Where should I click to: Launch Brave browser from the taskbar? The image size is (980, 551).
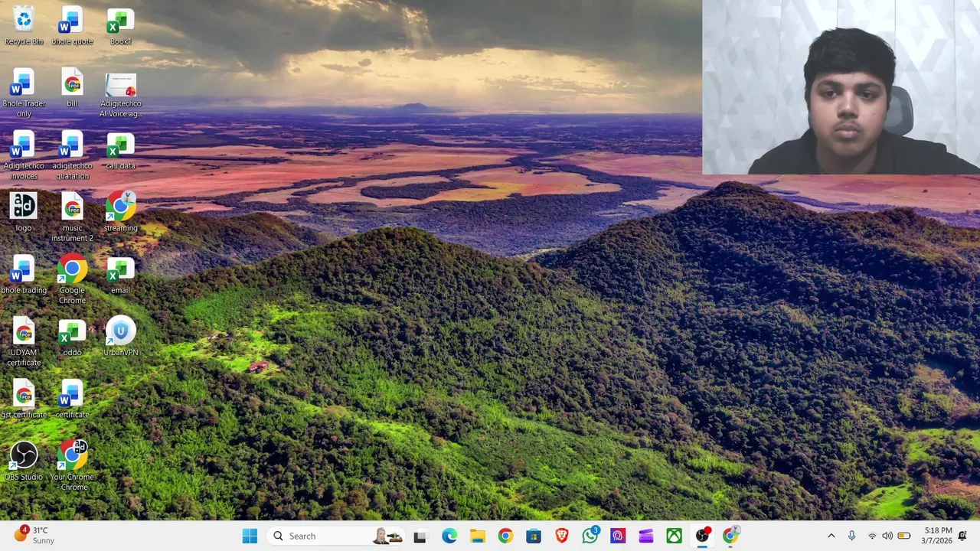[562, 536]
